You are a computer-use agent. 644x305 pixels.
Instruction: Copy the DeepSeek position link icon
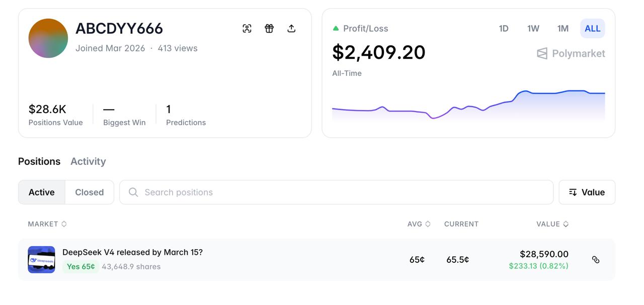[596, 260]
